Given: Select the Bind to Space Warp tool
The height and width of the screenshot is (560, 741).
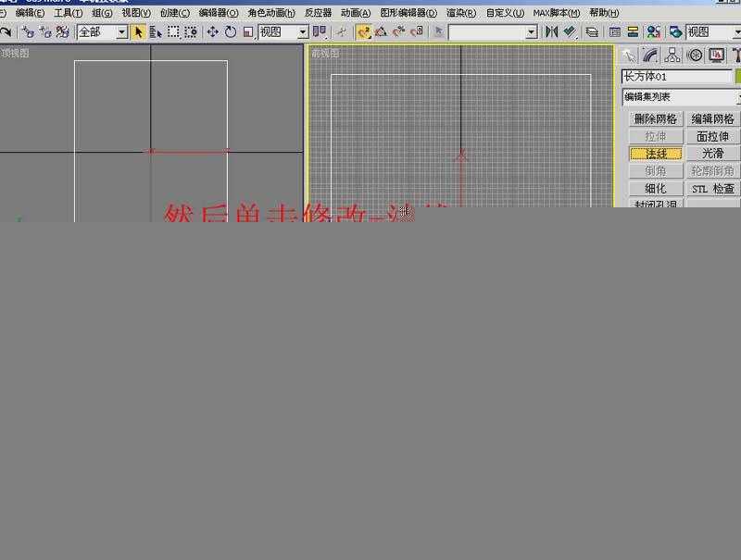Looking at the screenshot, I should [62, 32].
